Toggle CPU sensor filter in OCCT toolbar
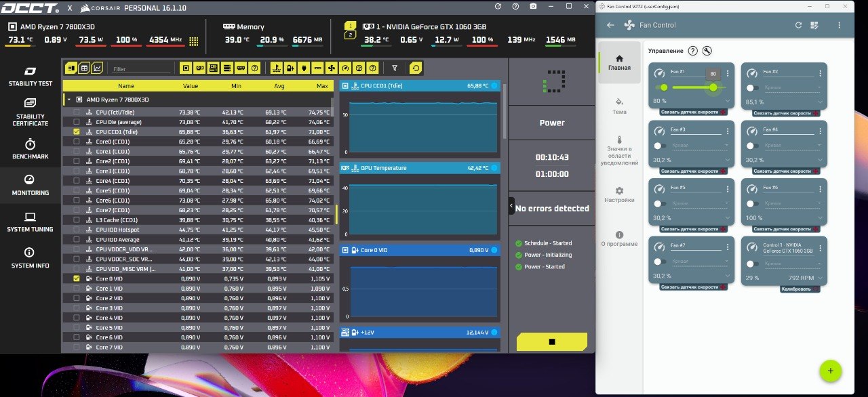 (186, 68)
